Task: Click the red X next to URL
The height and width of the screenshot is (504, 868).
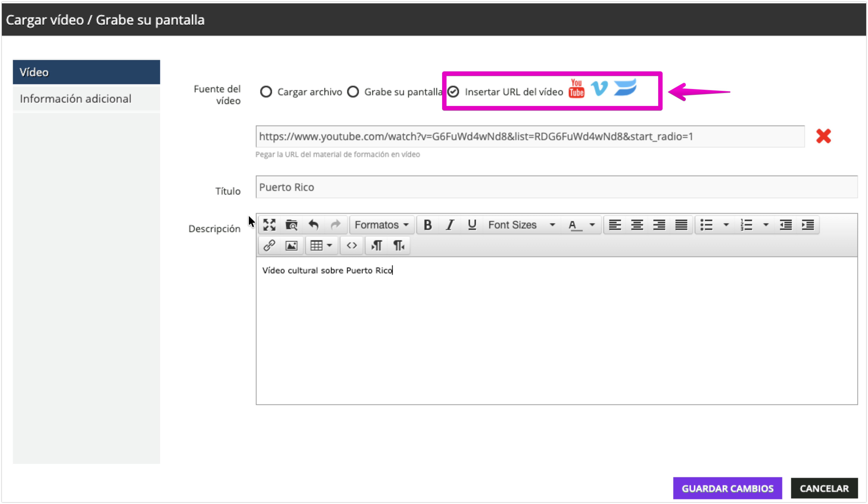Action: pos(823,136)
